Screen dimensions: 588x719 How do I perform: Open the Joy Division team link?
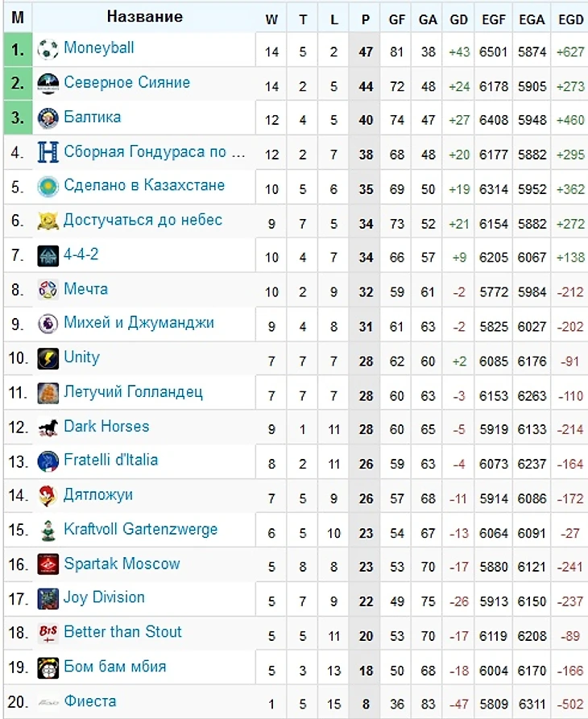point(104,598)
